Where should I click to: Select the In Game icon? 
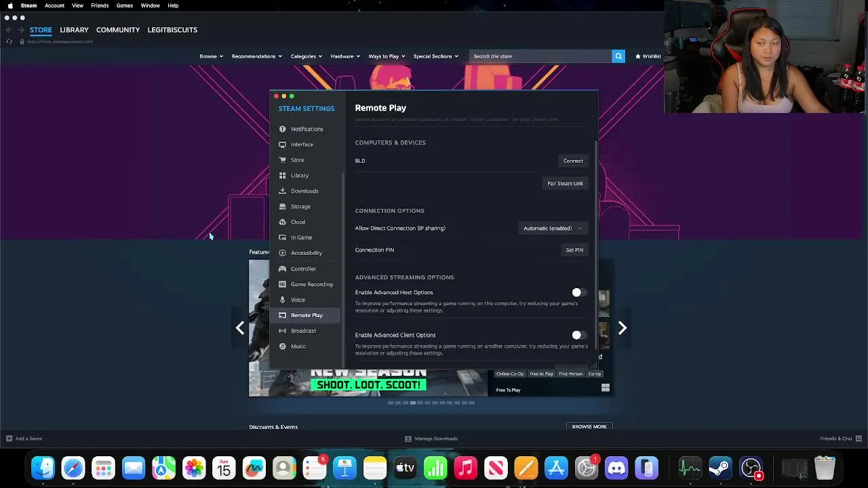(282, 237)
